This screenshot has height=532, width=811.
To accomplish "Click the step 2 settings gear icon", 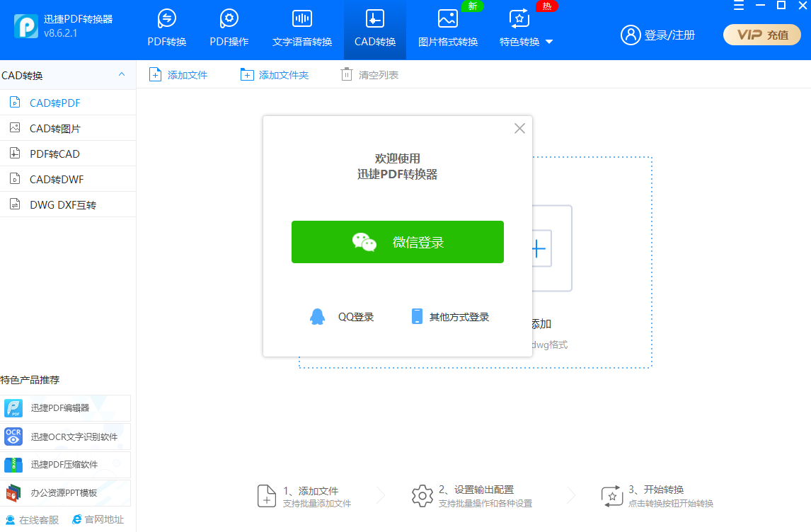I will click(422, 496).
